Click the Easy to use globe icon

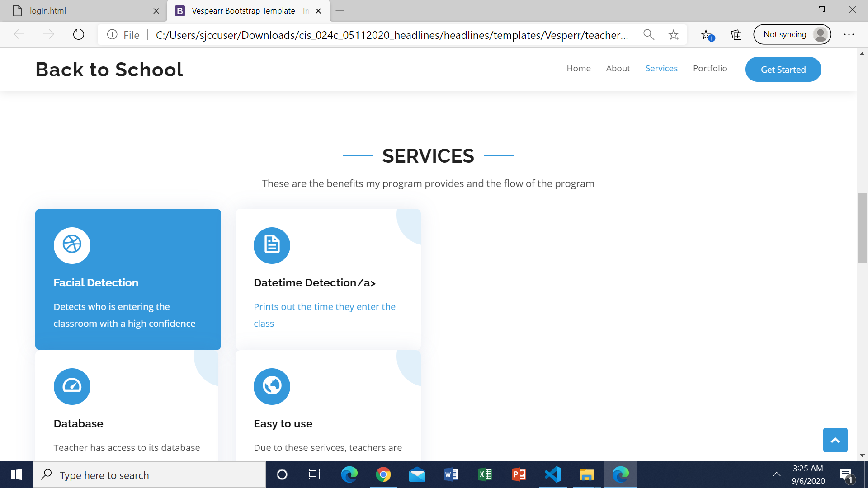pyautogui.click(x=272, y=386)
